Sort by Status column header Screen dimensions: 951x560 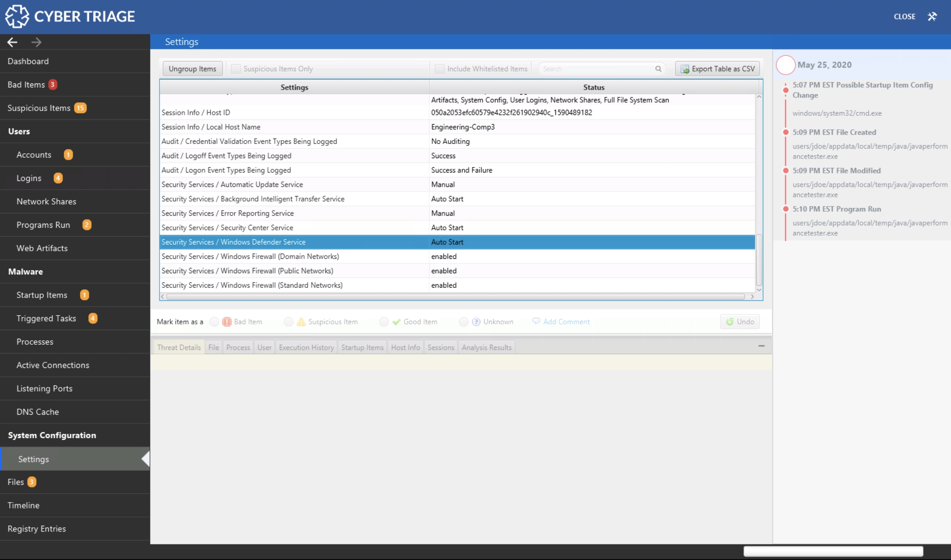[593, 87]
